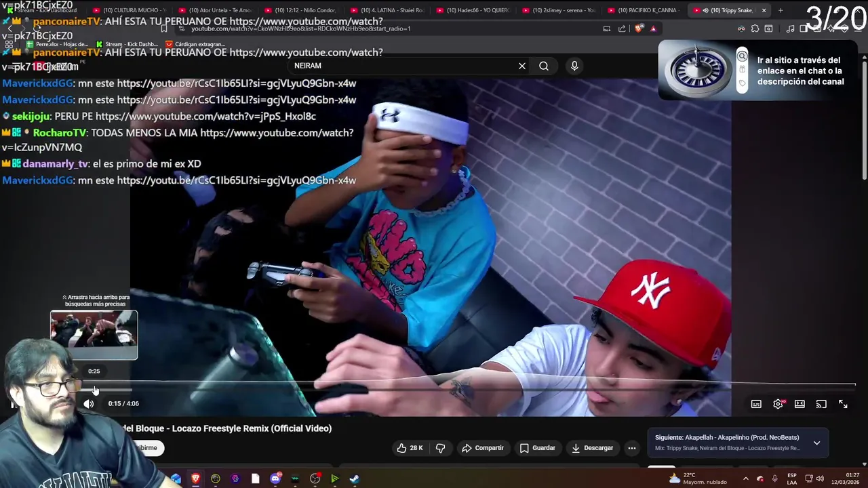Screen dimensions: 868x488
Task: Click the Brave Rewards triangle icon
Action: tap(653, 28)
